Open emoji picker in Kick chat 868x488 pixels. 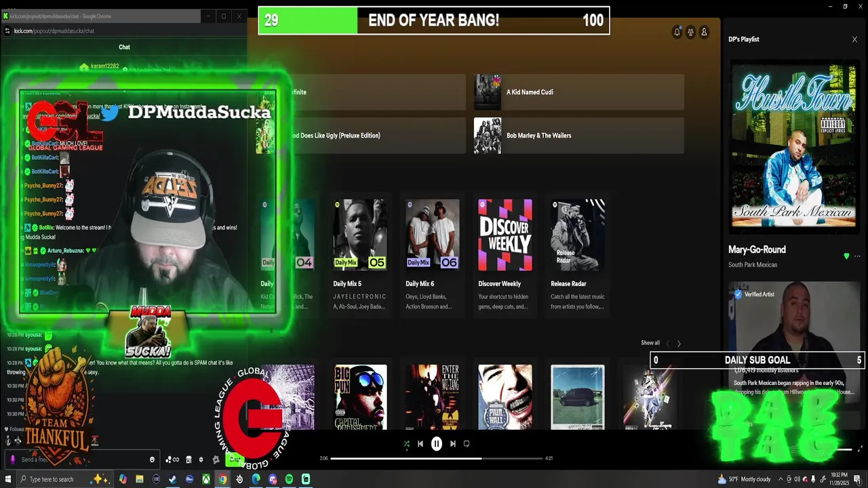click(x=152, y=460)
